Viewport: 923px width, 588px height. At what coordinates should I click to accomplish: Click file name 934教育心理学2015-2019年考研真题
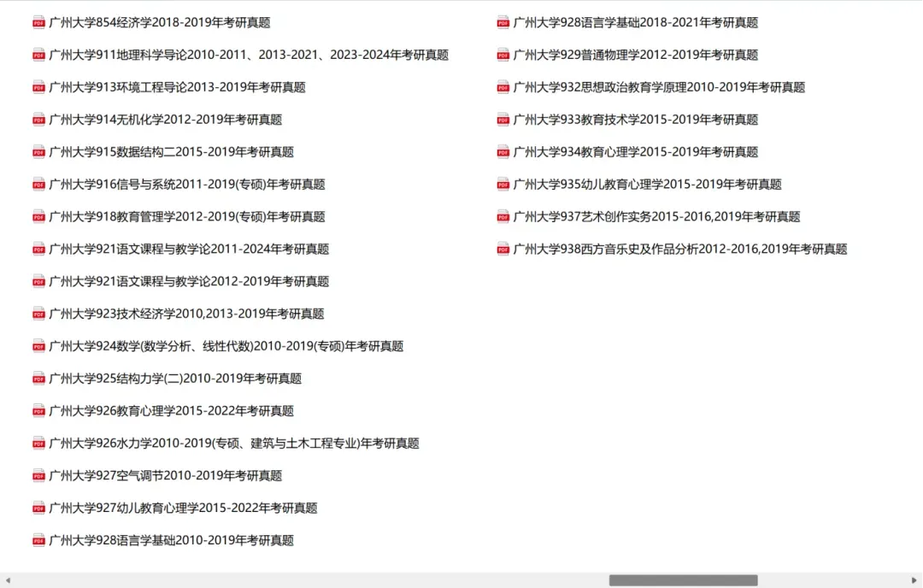tap(636, 152)
